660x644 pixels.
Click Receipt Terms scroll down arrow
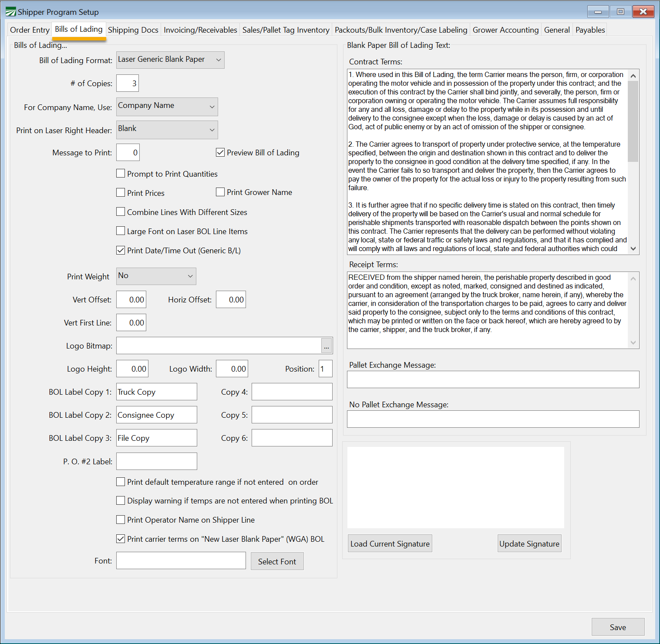point(633,343)
